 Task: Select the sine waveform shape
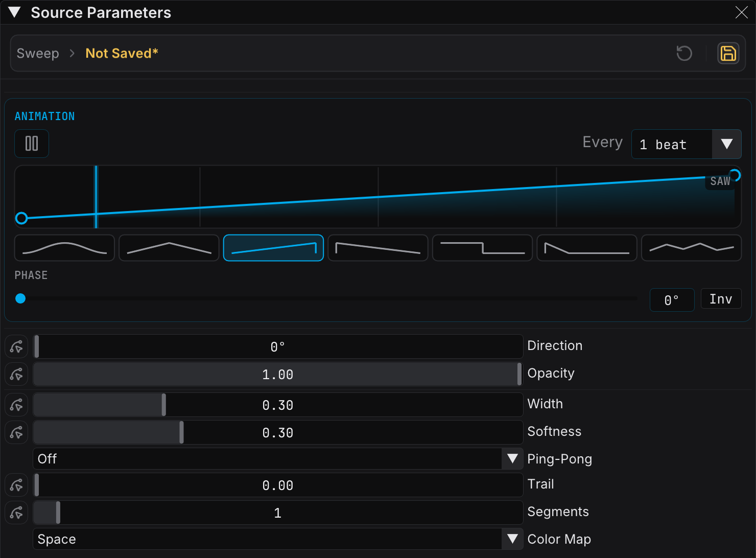(65, 248)
